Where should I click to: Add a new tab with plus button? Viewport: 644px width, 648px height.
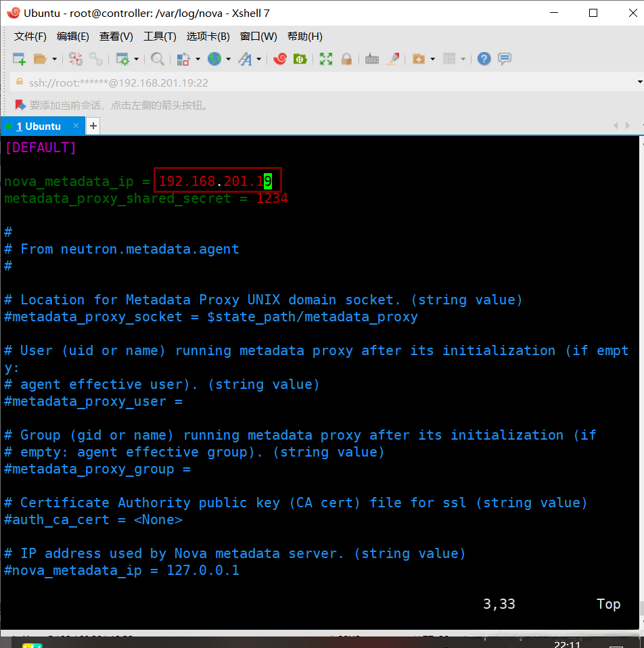(x=93, y=126)
